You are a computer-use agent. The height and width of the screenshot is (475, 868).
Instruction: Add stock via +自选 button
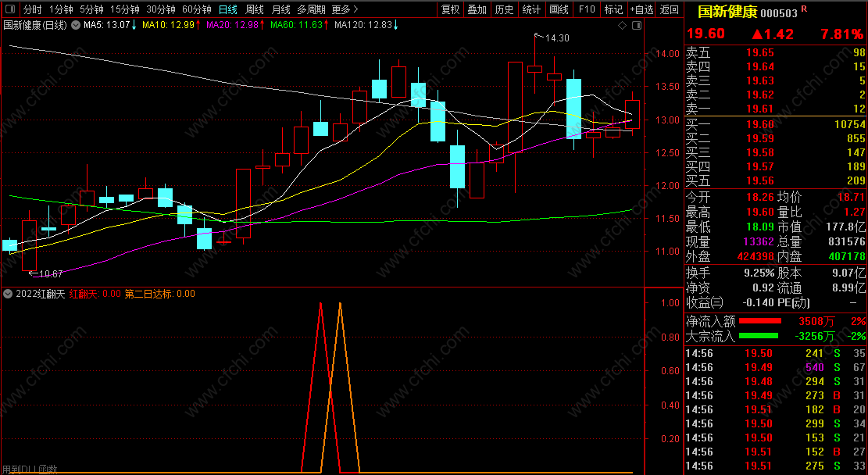tap(642, 9)
